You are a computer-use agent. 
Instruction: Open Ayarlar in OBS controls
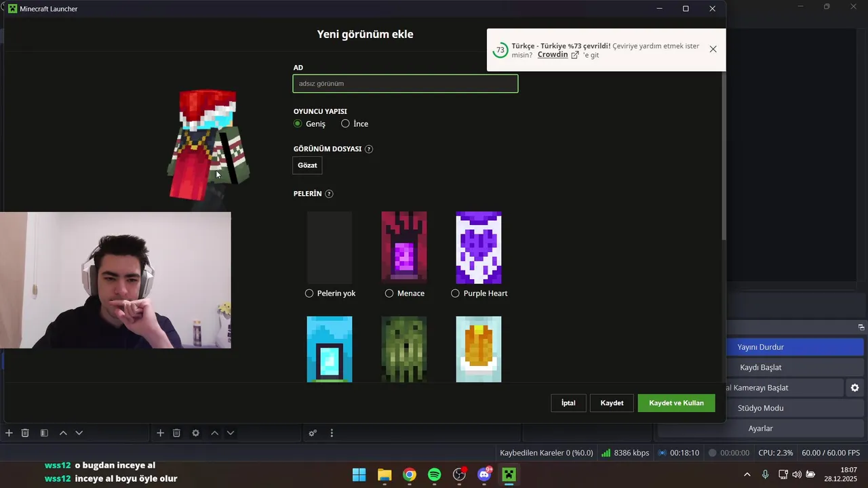click(x=760, y=428)
